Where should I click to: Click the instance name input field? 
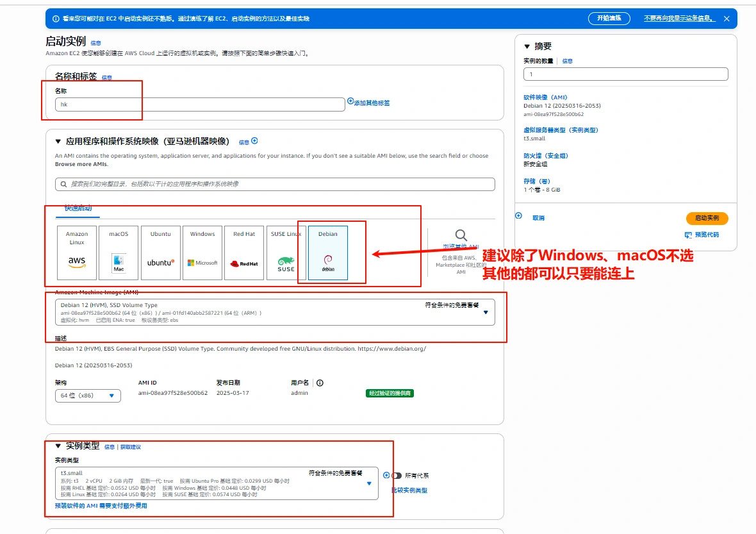[x=200, y=104]
